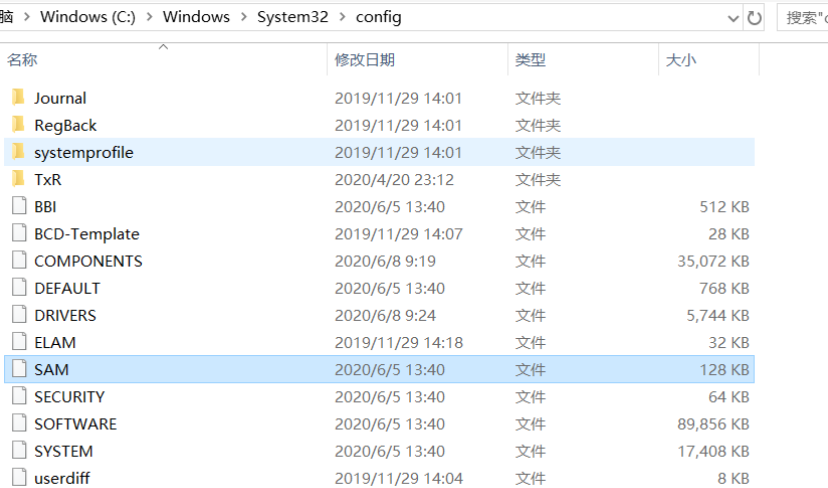The width and height of the screenshot is (828, 488).
Task: Click the SOFTWARE file icon
Action: tap(19, 424)
